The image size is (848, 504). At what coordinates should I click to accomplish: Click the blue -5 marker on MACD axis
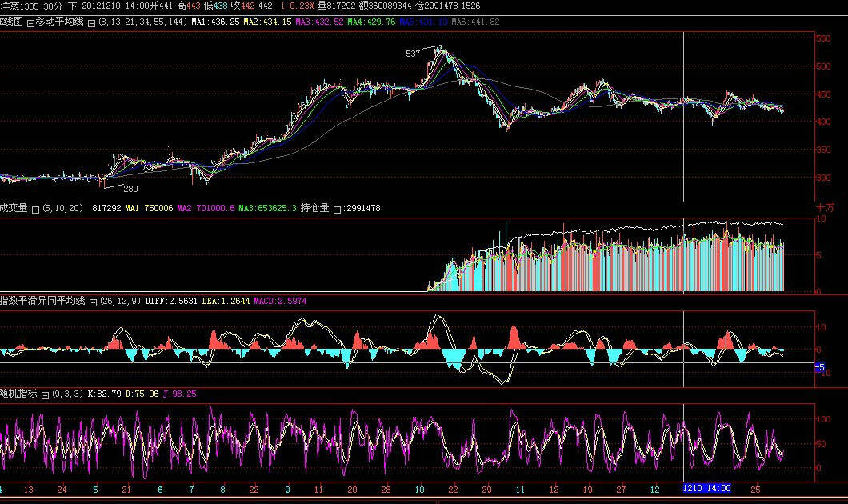click(x=820, y=368)
